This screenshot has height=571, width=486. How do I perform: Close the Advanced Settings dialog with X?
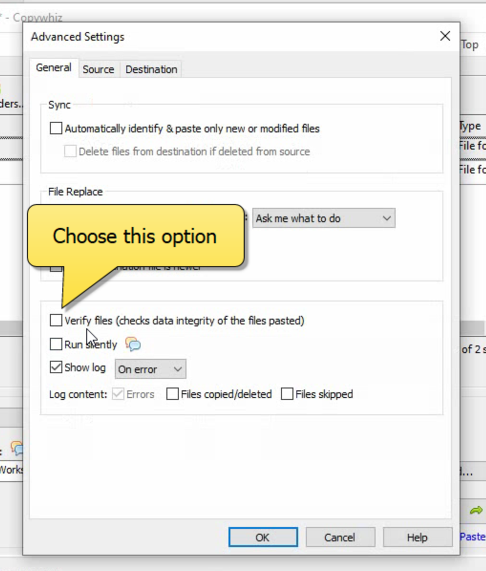pos(445,36)
